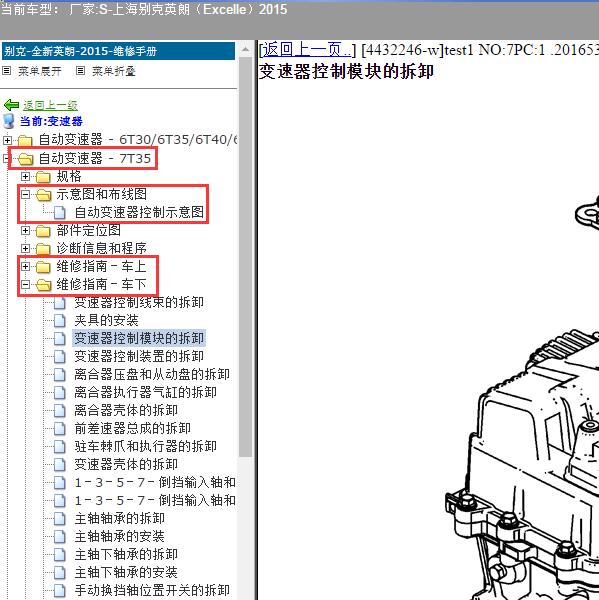Click the 菜单展开 expand-all icon
The width and height of the screenshot is (599, 600).
(7, 71)
